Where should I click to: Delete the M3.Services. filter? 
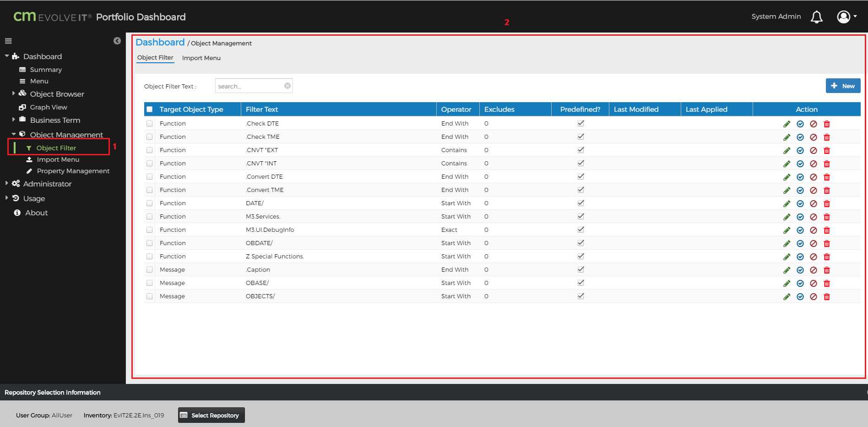pos(827,217)
